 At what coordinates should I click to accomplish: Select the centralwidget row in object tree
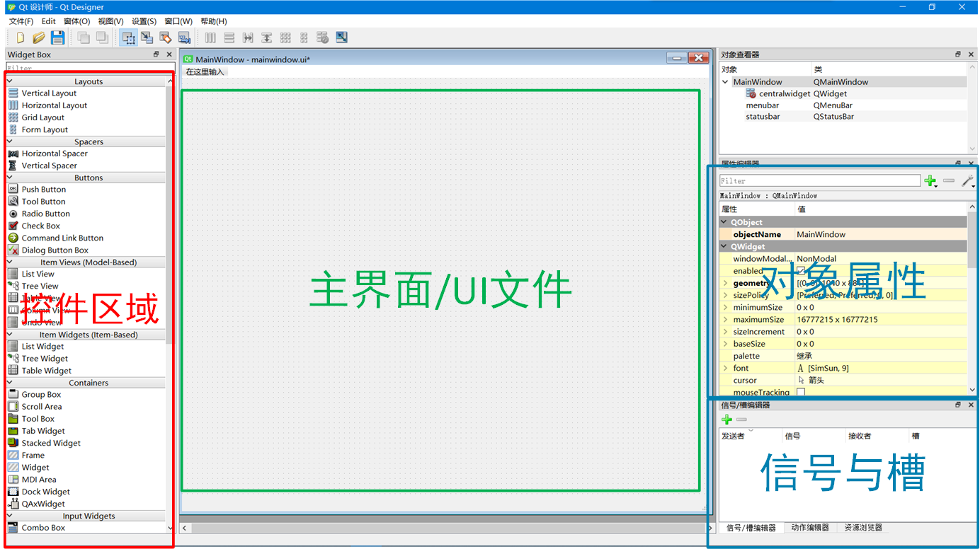click(x=843, y=93)
